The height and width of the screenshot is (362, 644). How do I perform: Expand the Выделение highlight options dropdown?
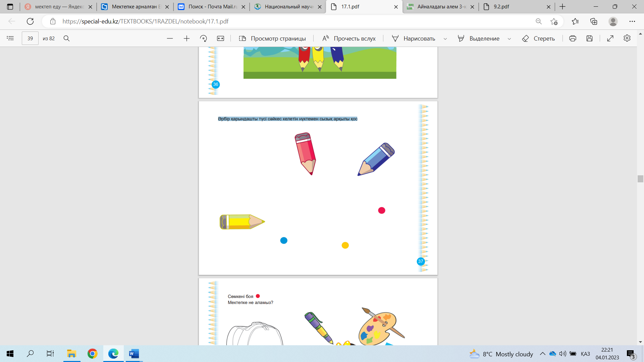click(509, 39)
